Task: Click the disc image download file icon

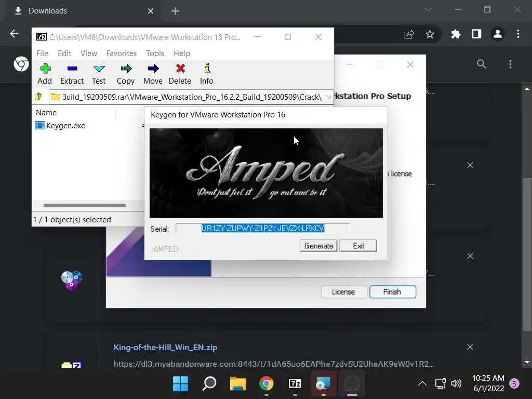Action: pyautogui.click(x=71, y=280)
